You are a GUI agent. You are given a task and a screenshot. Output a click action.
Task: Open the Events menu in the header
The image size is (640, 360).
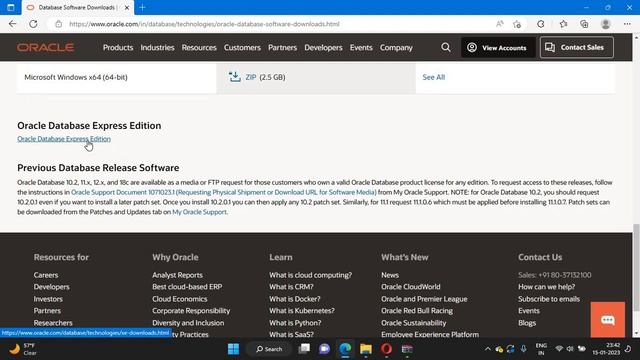point(361,47)
